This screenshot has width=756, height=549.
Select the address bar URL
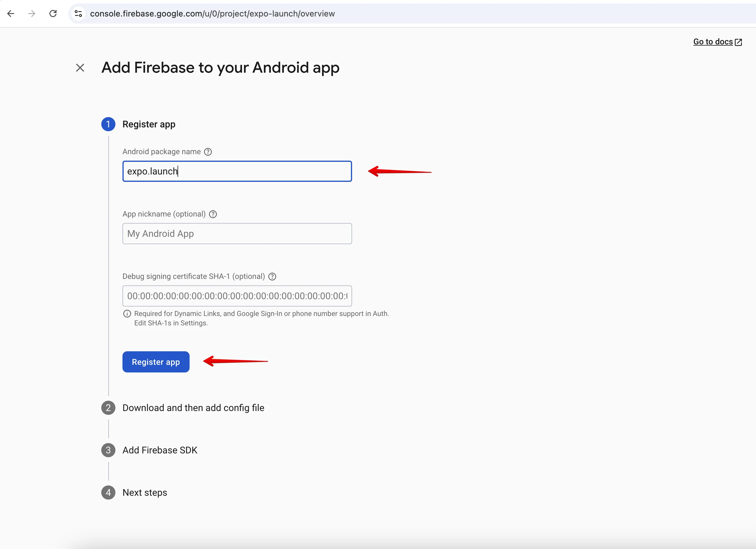pos(212,14)
